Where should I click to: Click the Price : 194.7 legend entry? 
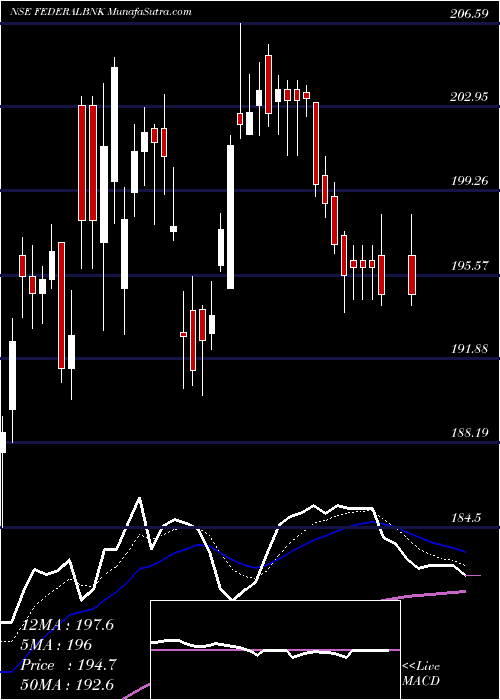pos(69,665)
